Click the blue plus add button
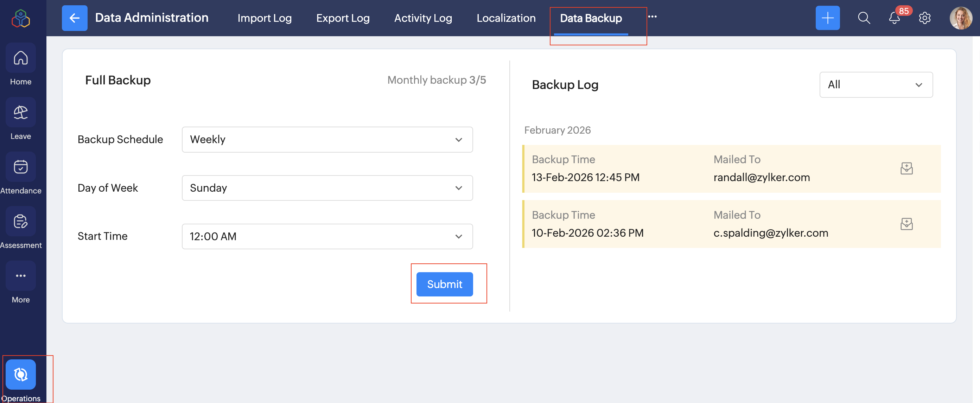Image resolution: width=980 pixels, height=403 pixels. 827,18
